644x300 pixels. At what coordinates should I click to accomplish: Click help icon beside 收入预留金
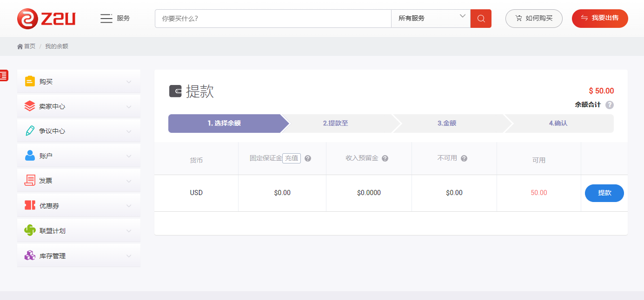(x=385, y=158)
